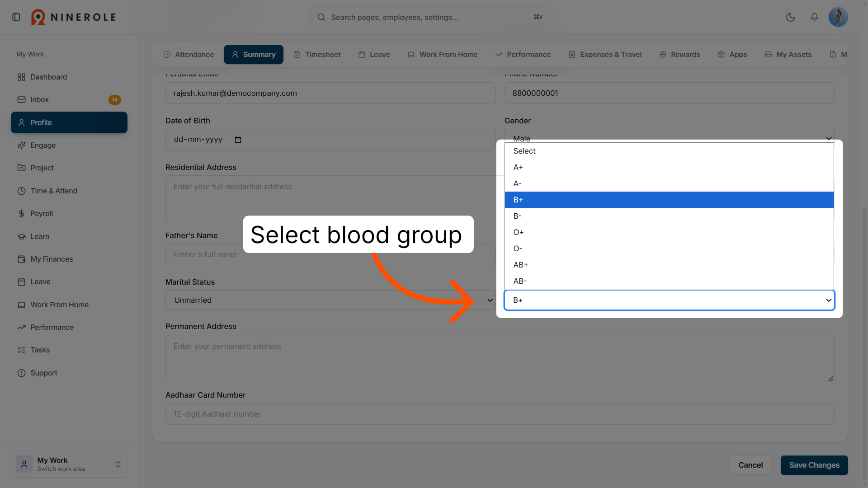The width and height of the screenshot is (868, 488).
Task: Open Dashboard in sidebar
Action: (69, 77)
